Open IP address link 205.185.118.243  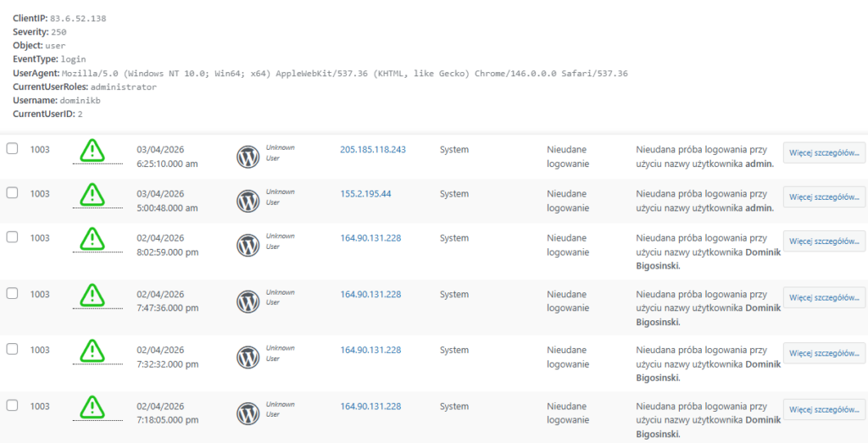373,149
